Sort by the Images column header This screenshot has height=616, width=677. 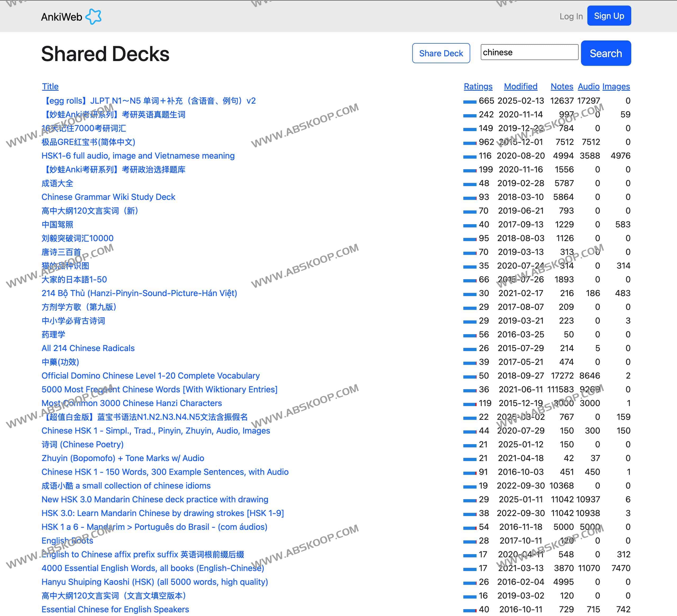(616, 86)
